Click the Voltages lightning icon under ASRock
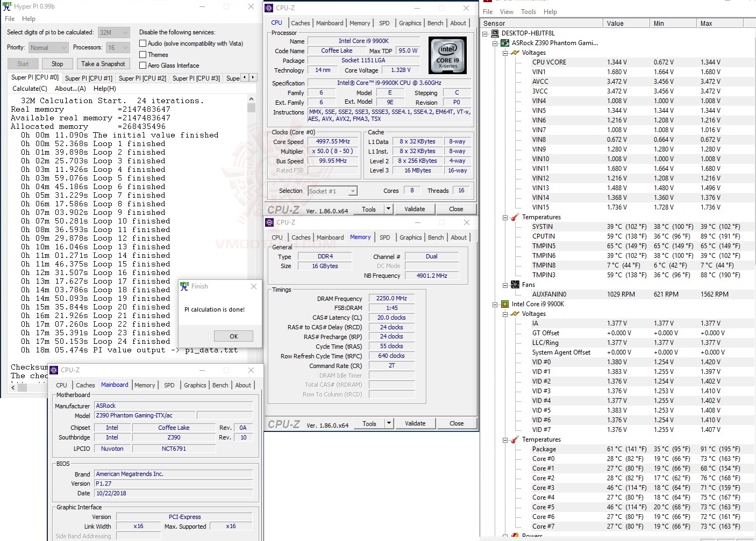Viewport: 756px width, 541px height. click(x=515, y=53)
